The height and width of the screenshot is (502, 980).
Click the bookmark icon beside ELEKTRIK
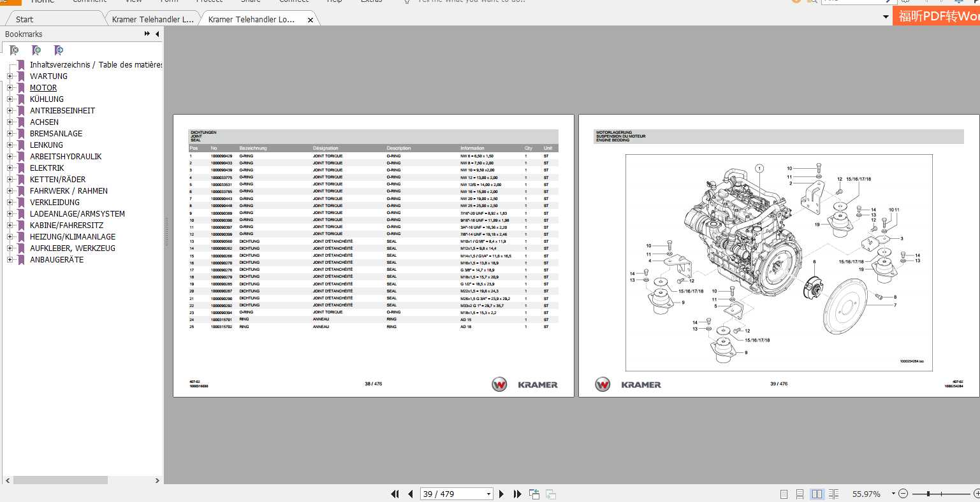coord(21,168)
